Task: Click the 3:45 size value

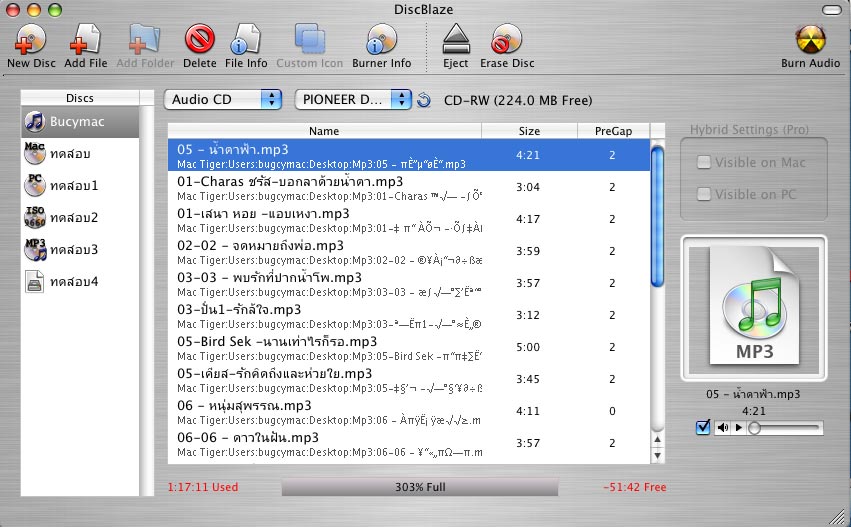Action: tap(528, 379)
